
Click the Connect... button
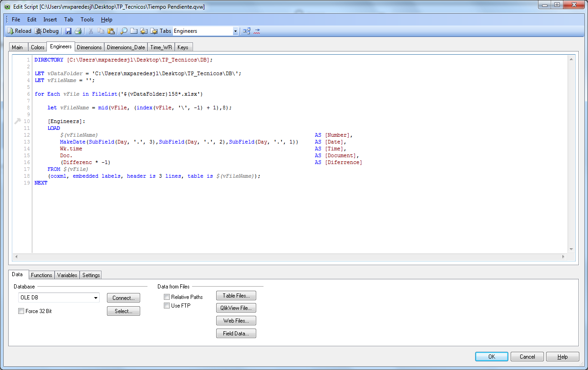(x=124, y=298)
